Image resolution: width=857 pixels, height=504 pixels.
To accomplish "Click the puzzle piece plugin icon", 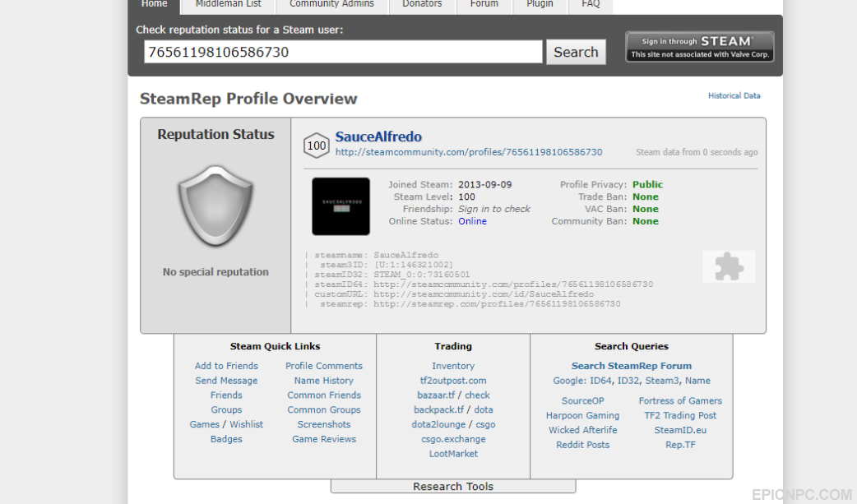I will [729, 266].
